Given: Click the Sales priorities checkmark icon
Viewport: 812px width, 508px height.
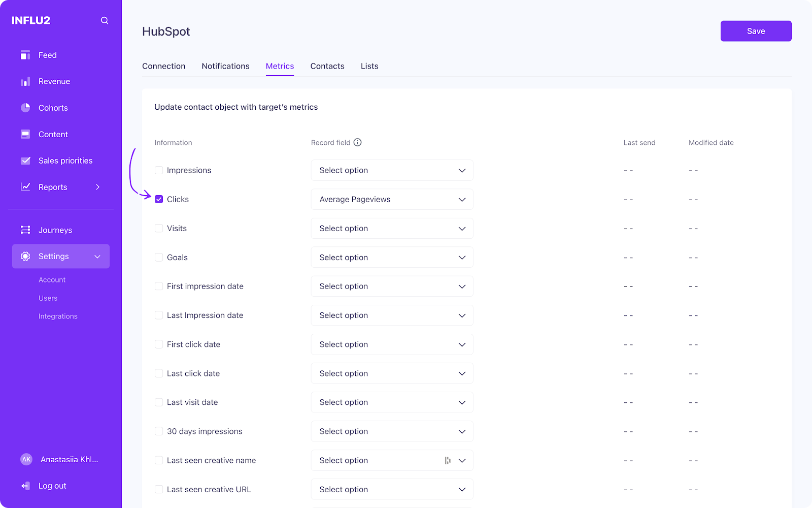Looking at the screenshot, I should [25, 161].
